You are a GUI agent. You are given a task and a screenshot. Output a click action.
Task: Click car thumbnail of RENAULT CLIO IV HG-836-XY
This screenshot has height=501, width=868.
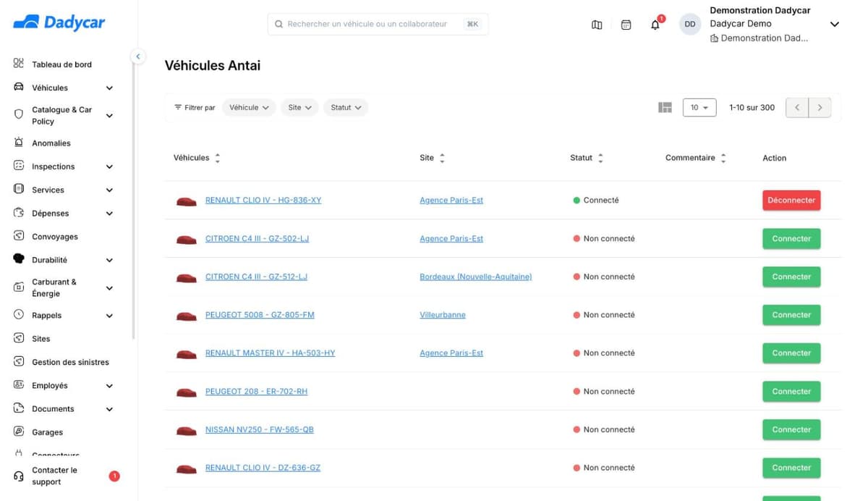[187, 201]
